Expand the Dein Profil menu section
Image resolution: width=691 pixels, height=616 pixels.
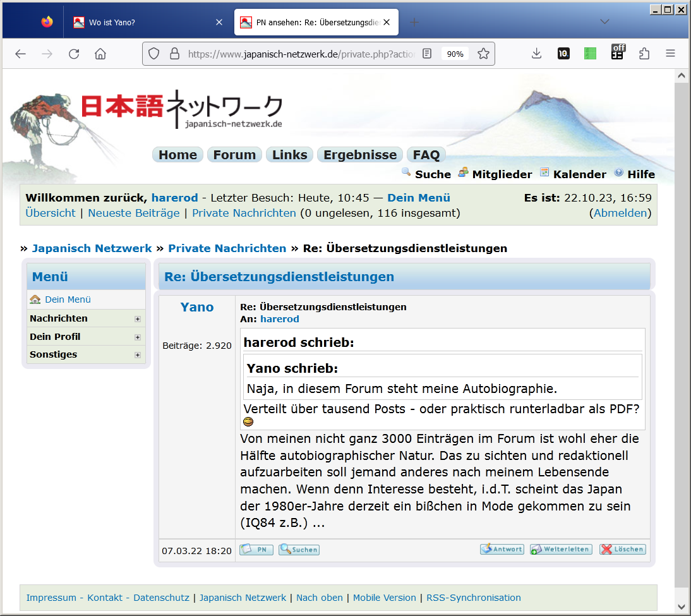click(137, 337)
